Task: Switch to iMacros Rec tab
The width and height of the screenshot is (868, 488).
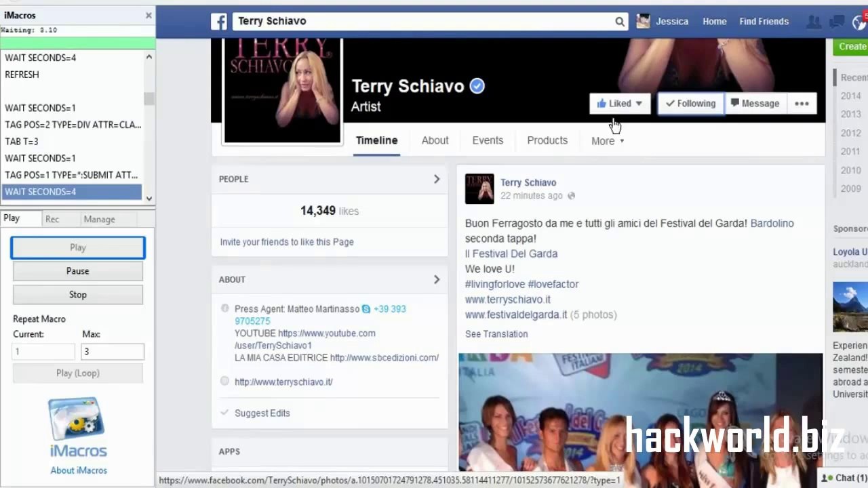Action: point(52,219)
